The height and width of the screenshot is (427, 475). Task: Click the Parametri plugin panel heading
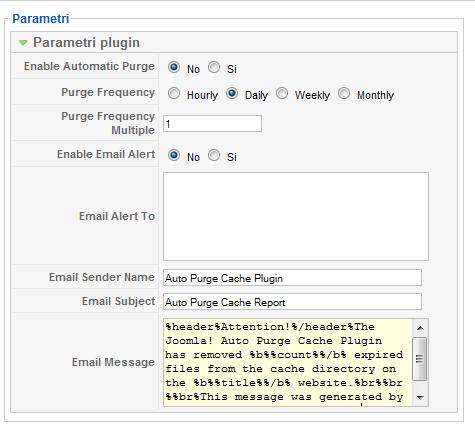(86, 43)
